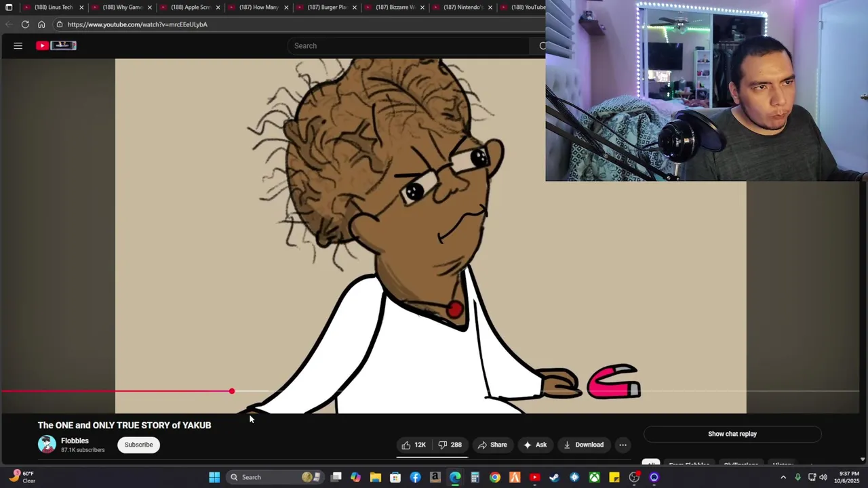
Task: Click the YouTube search magnifier button
Action: coord(542,45)
